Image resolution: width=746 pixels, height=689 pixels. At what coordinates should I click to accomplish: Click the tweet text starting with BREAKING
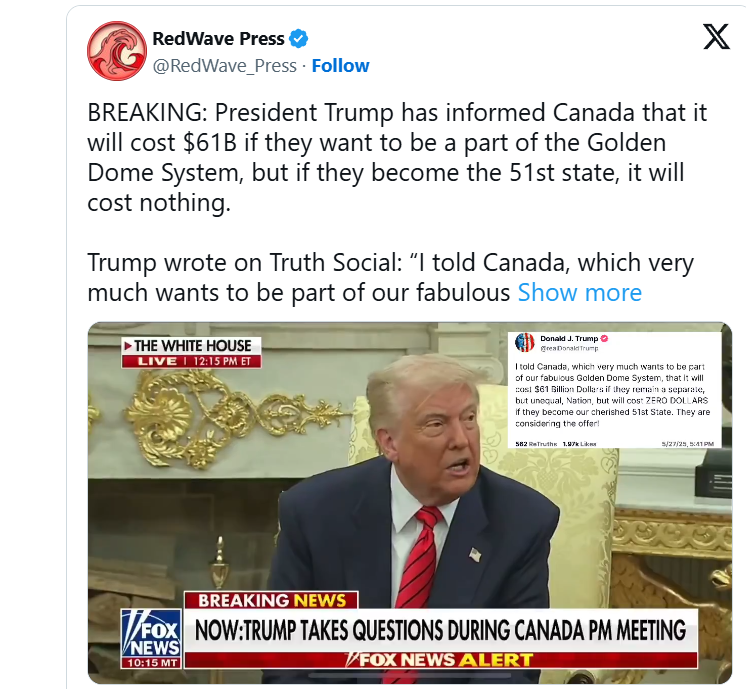click(x=397, y=157)
